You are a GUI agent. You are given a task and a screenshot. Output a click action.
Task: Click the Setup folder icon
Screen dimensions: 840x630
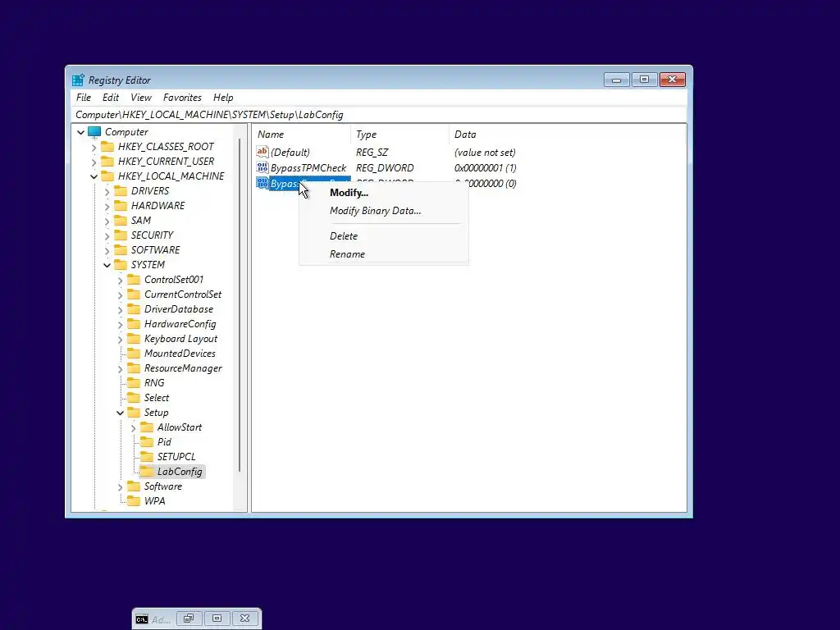point(134,413)
